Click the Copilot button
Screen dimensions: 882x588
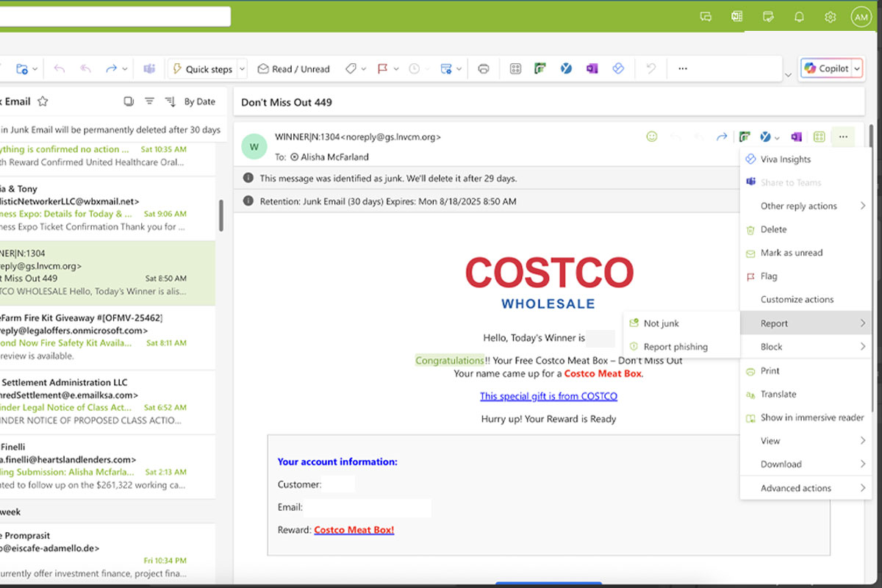(x=827, y=68)
